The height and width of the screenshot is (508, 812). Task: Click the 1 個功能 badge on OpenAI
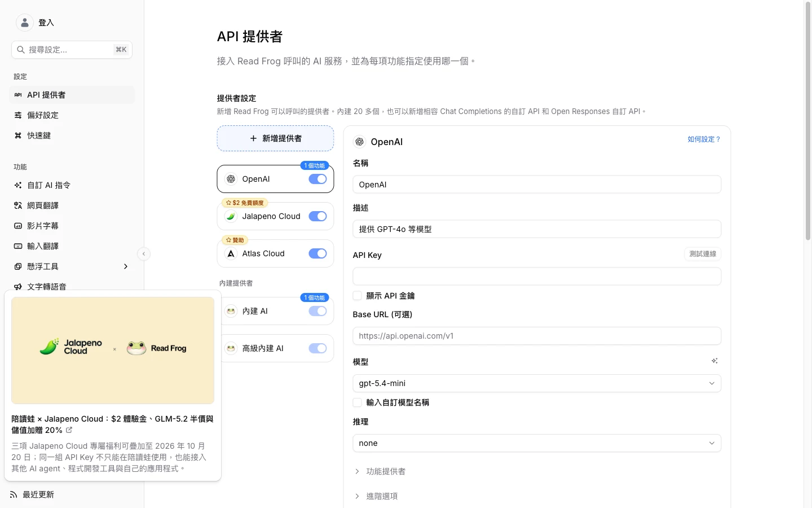(315, 165)
